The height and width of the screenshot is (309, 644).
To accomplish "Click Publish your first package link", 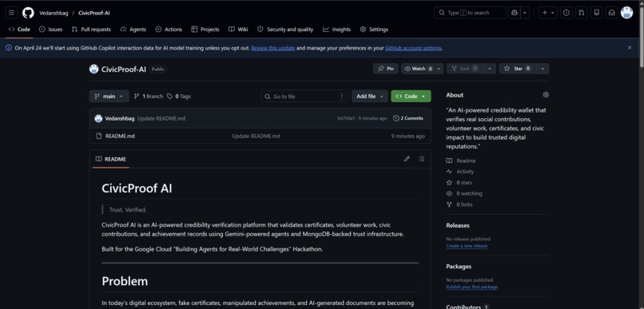I will (472, 287).
